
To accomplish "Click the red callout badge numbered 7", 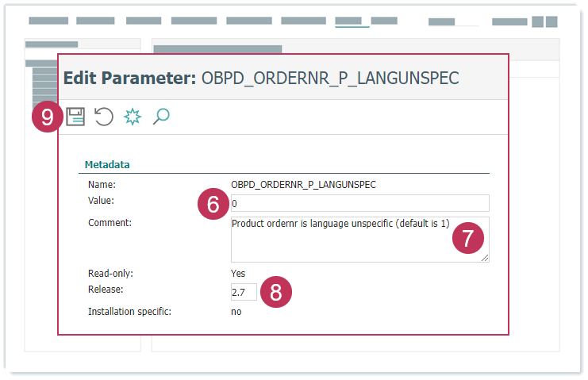I will click(x=468, y=237).
